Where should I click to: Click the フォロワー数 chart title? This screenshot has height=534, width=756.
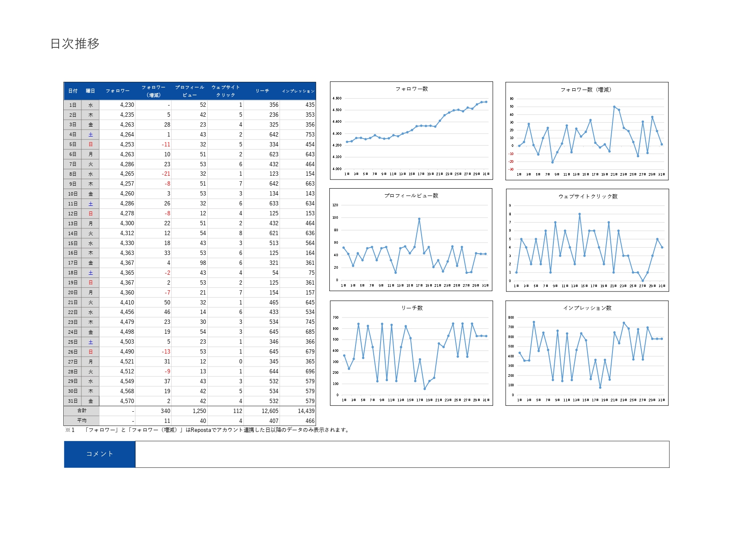412,89
